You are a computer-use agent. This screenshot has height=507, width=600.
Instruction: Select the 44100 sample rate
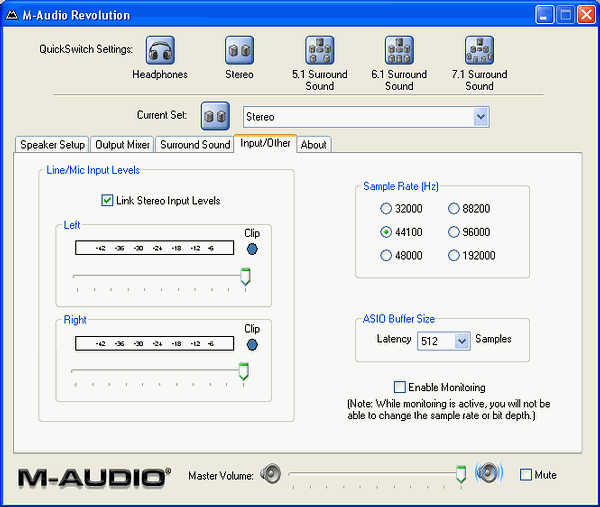click(x=386, y=232)
